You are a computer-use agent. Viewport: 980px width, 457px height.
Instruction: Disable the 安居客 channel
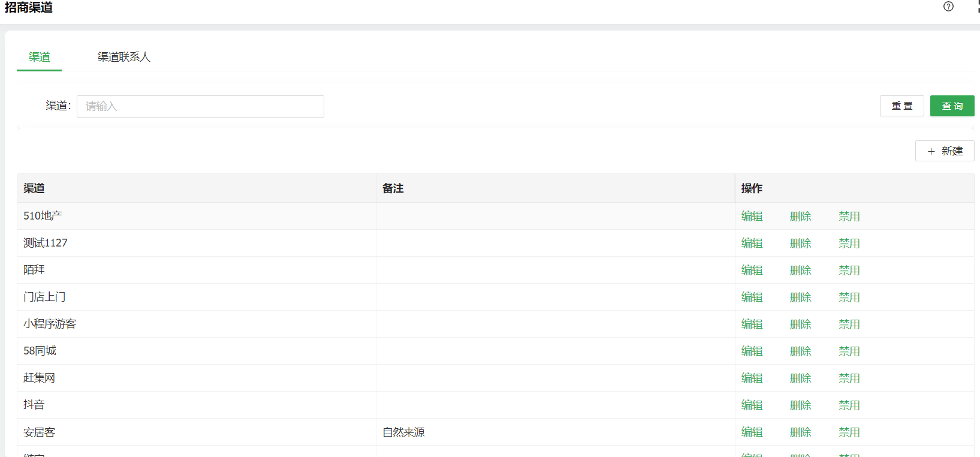point(849,432)
